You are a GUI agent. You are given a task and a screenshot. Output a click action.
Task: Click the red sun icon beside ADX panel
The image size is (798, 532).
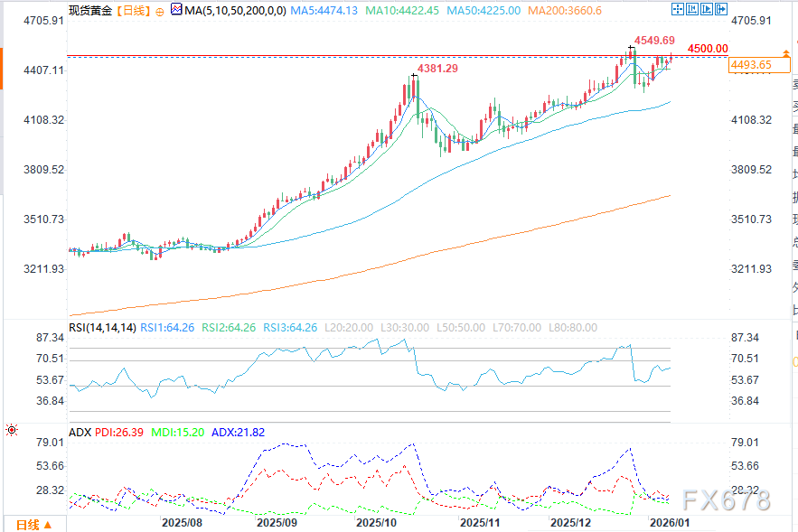click(11, 432)
